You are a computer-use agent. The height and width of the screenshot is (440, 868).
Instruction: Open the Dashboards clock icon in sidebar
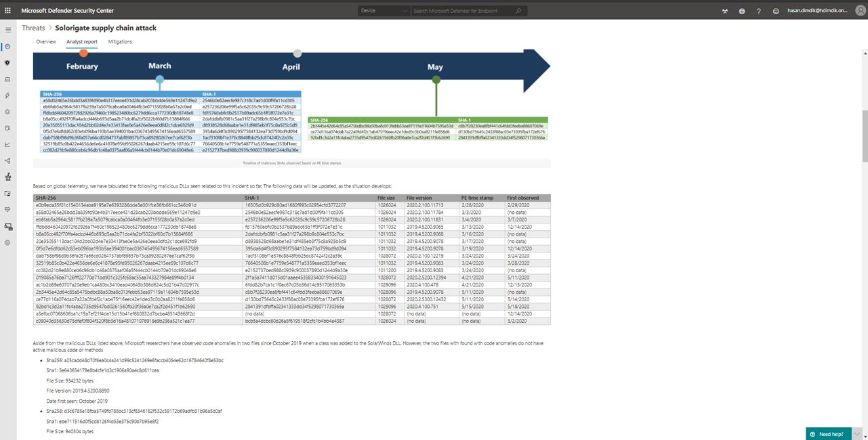[8, 47]
